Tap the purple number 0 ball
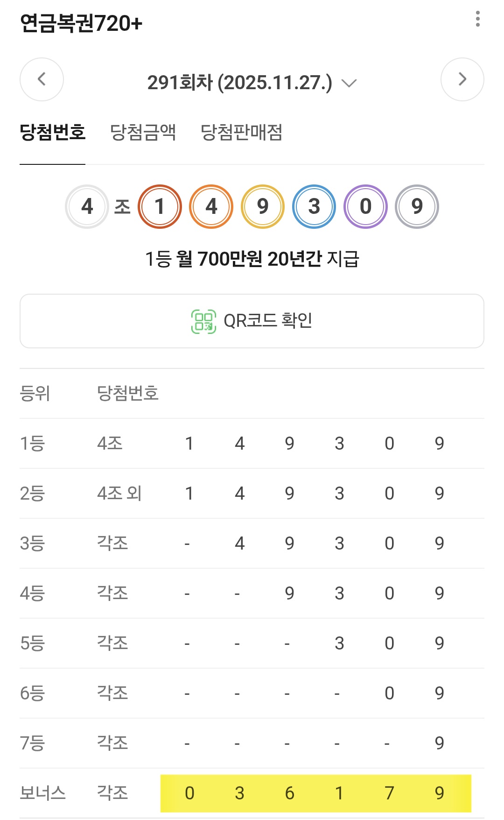The image size is (504, 820). [x=365, y=206]
